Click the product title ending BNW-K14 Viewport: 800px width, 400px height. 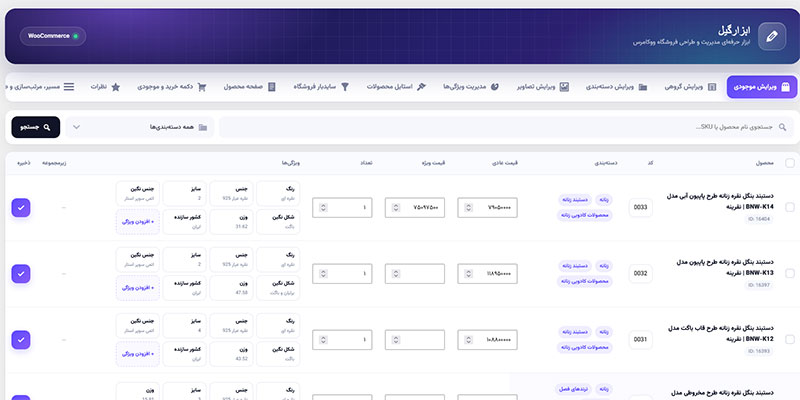point(720,202)
